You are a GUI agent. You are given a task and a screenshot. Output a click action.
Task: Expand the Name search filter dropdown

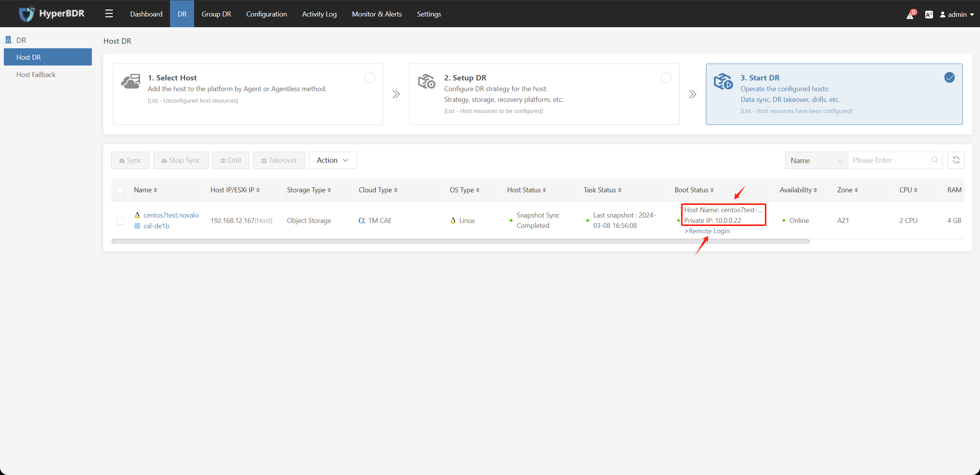pyautogui.click(x=816, y=160)
